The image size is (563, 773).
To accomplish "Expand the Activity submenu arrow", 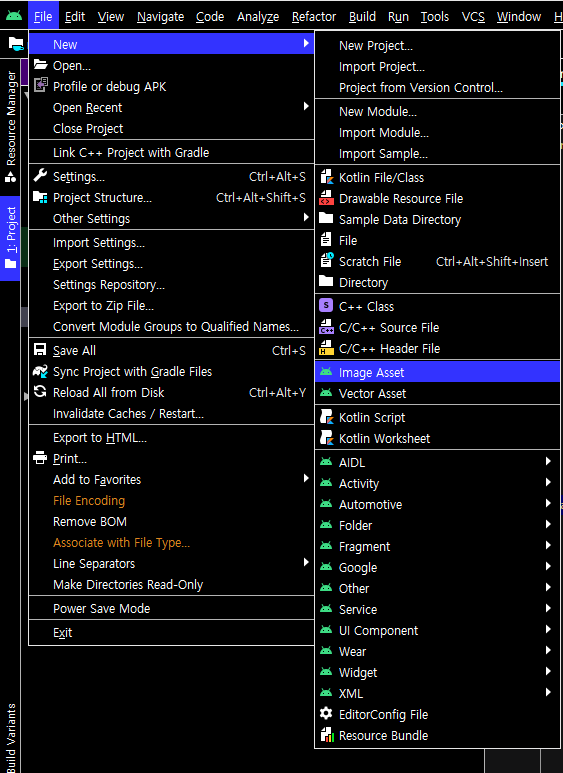I will (x=548, y=482).
